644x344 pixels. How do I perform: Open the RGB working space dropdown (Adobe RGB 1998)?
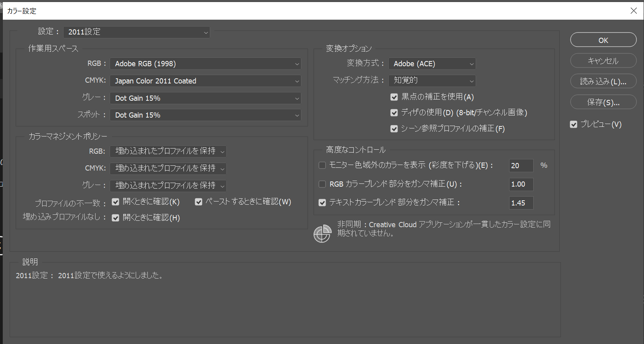[206, 64]
